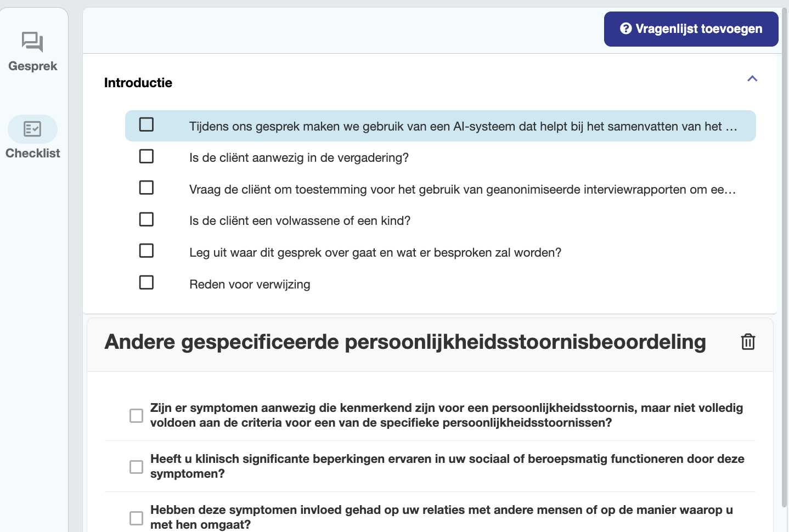Click the Introductie section heading
Screen dimensions: 789x532
pyautogui.click(x=138, y=83)
